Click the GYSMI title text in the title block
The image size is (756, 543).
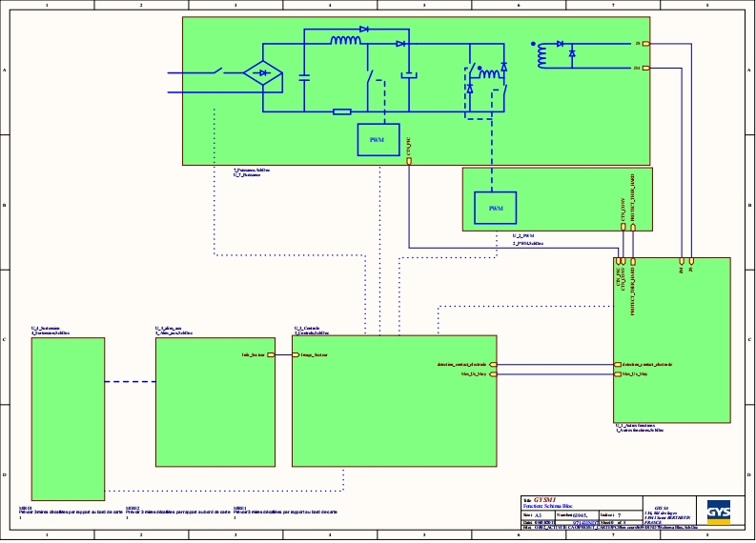543,499
